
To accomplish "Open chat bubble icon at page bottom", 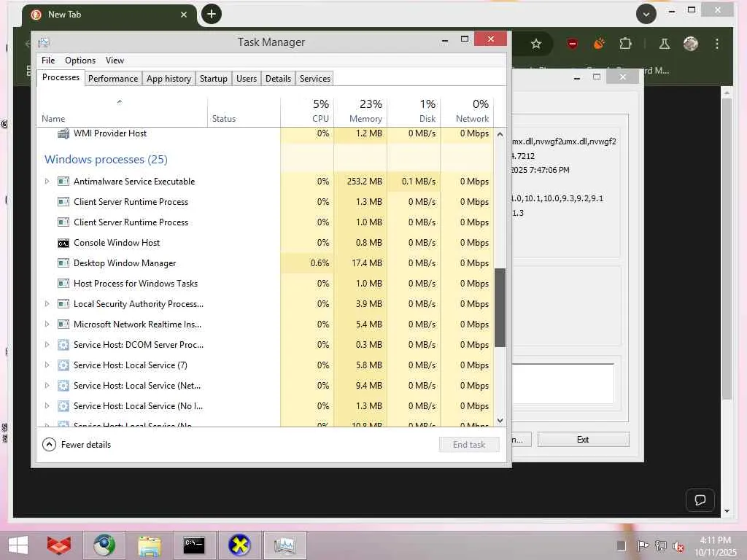I will pyautogui.click(x=700, y=500).
